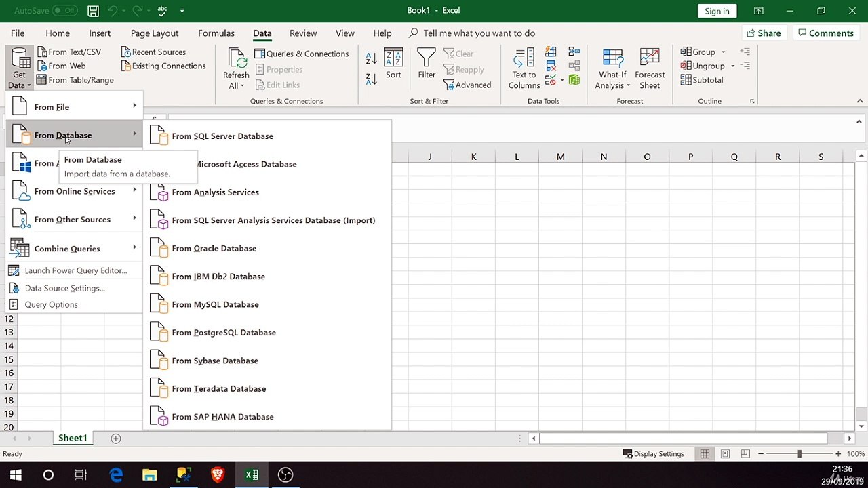The image size is (868, 488).
Task: Show the Queries & Connections pane
Action: pyautogui.click(x=301, y=54)
